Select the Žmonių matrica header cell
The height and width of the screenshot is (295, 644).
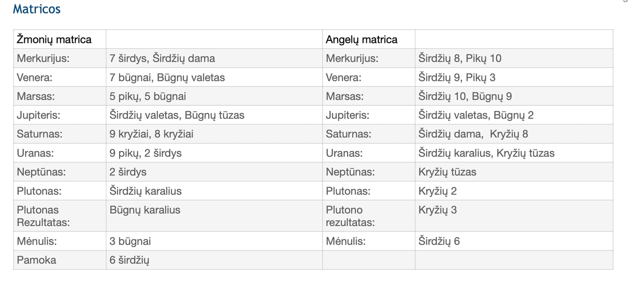[x=54, y=39]
